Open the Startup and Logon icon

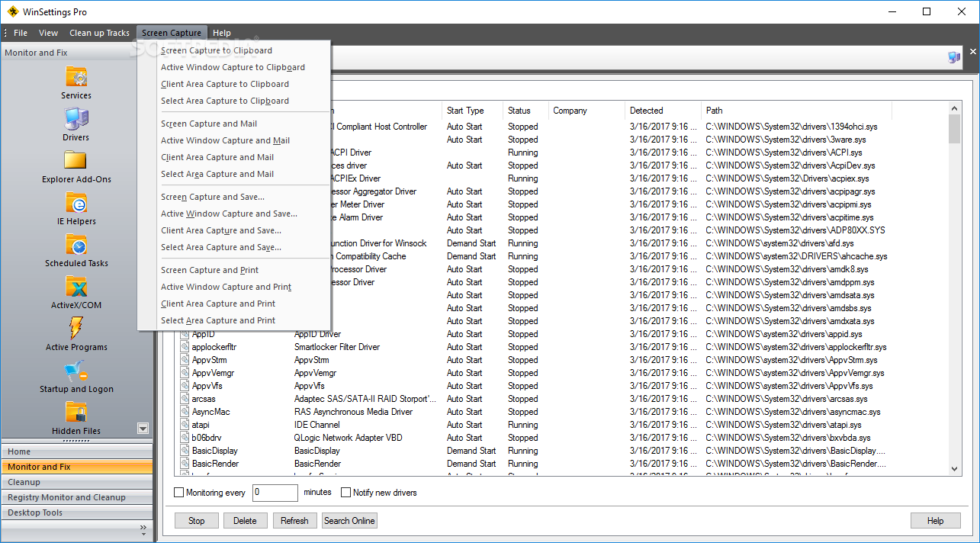(x=76, y=371)
